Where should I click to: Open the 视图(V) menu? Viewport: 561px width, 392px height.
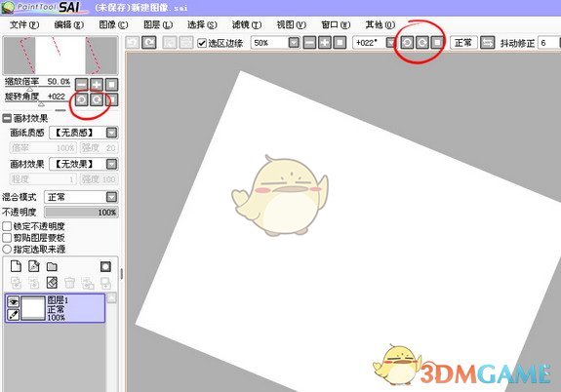pos(292,24)
